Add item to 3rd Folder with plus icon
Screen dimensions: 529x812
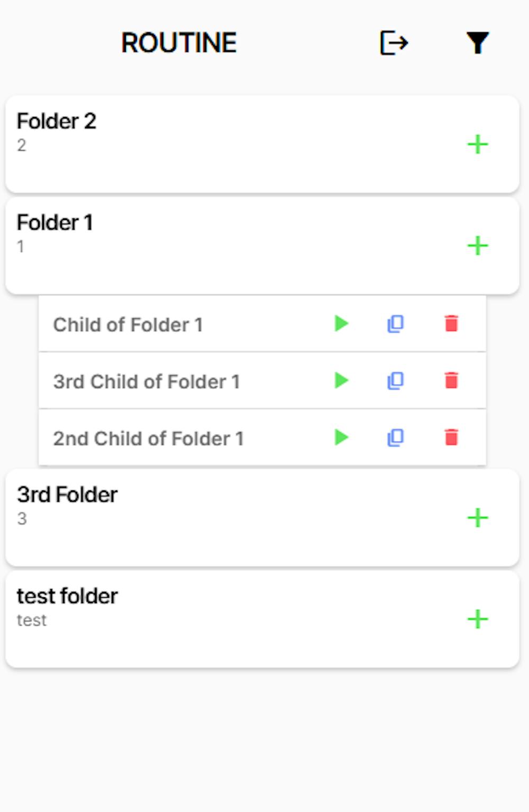478,518
